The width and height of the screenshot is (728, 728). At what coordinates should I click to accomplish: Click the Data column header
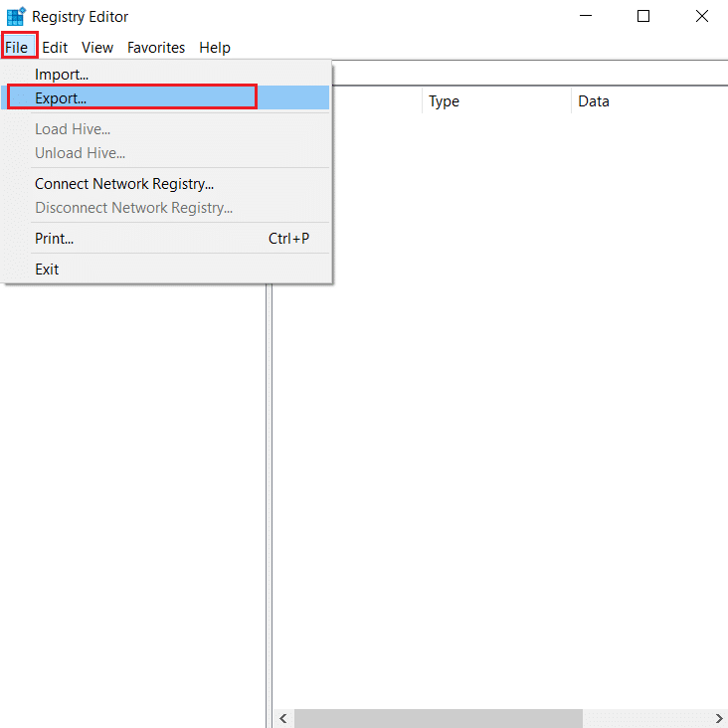click(x=650, y=100)
